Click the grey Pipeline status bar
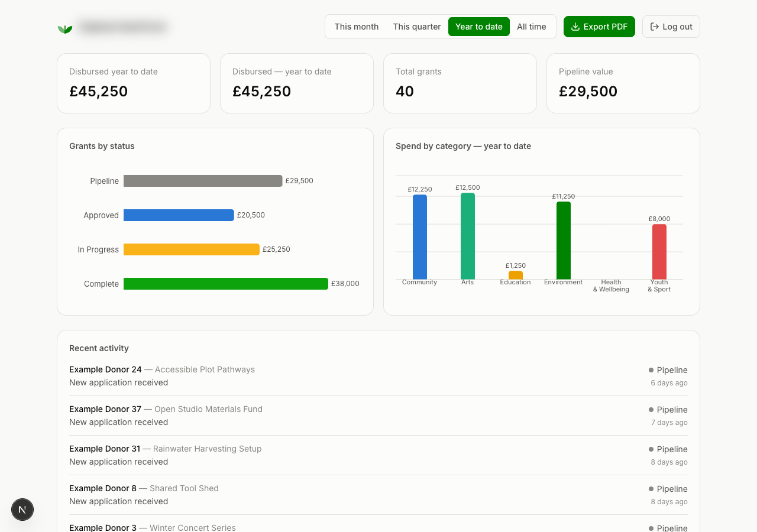Viewport: 757px width, 532px height. (x=203, y=181)
